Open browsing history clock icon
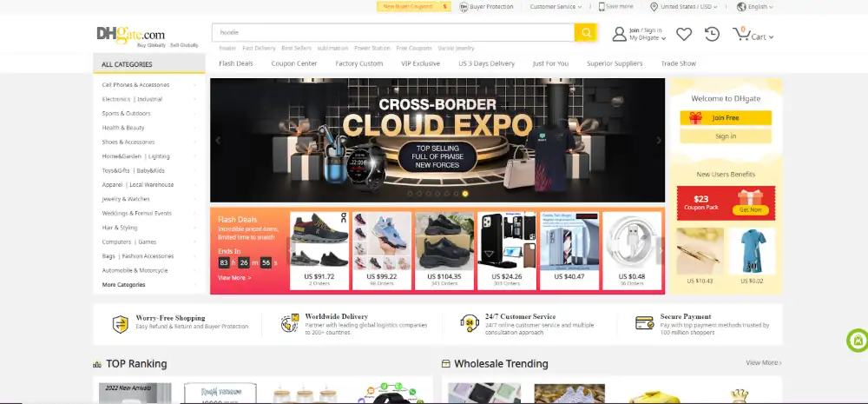Viewport: 868px width, 404px height. coord(712,34)
